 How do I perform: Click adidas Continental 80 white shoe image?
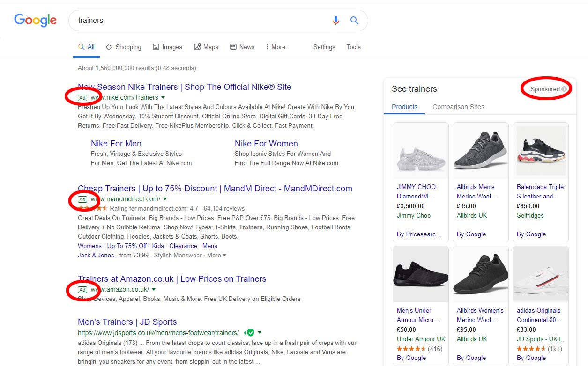point(541,275)
